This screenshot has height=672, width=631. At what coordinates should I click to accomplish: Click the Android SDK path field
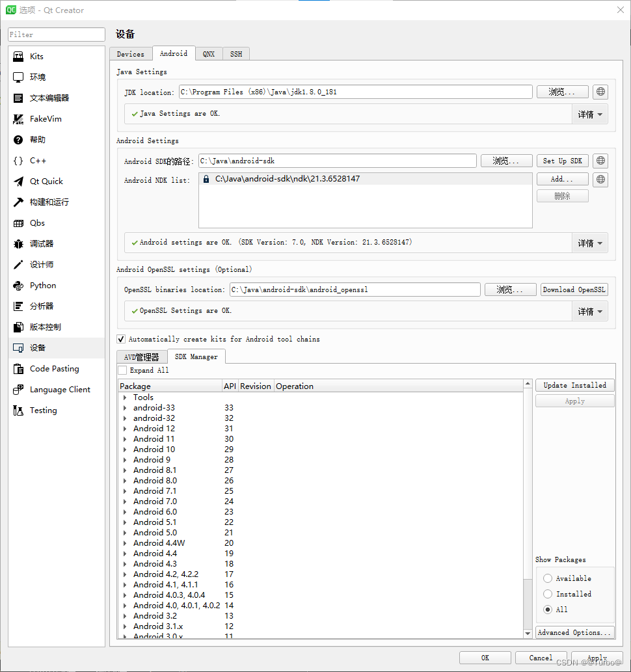click(338, 161)
